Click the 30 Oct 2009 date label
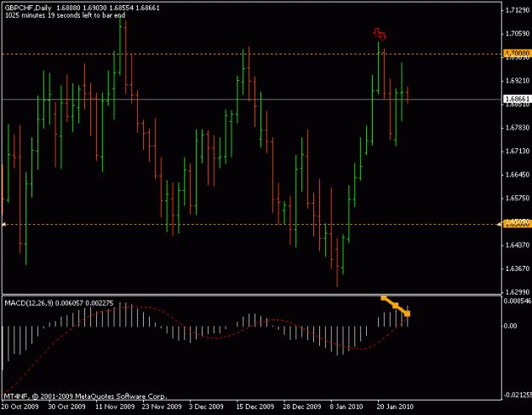The image size is (532, 415). pos(67,406)
